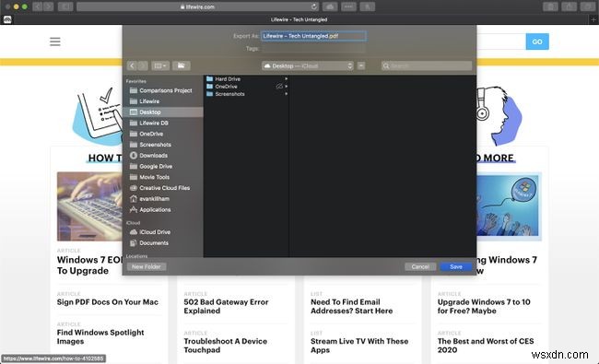
Task: Click the iCloud Drive cloud icon
Action: 134,232
